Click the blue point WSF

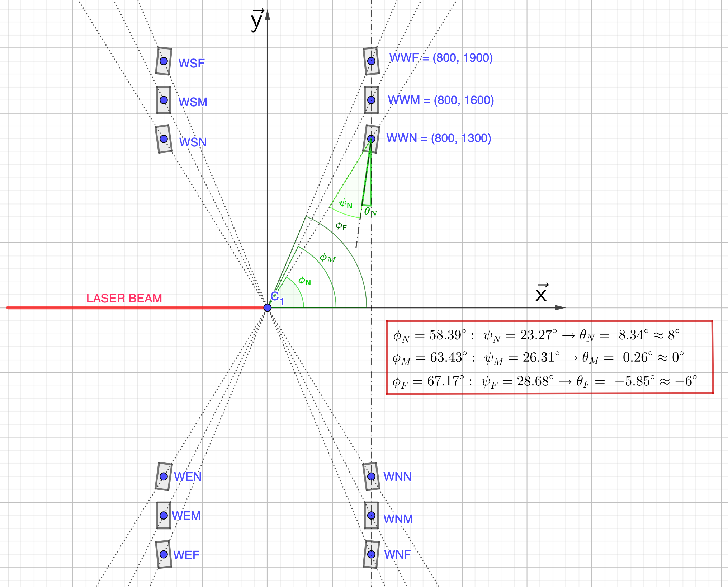(x=164, y=61)
